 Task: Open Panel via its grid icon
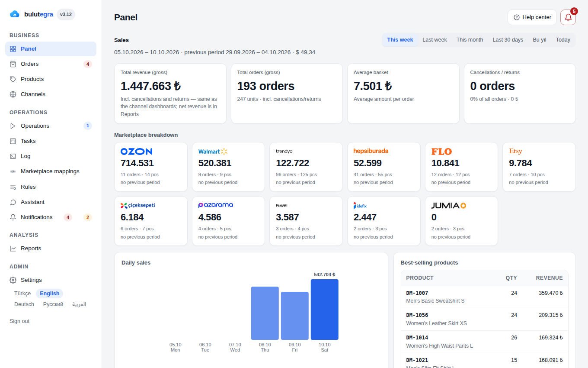click(x=13, y=49)
